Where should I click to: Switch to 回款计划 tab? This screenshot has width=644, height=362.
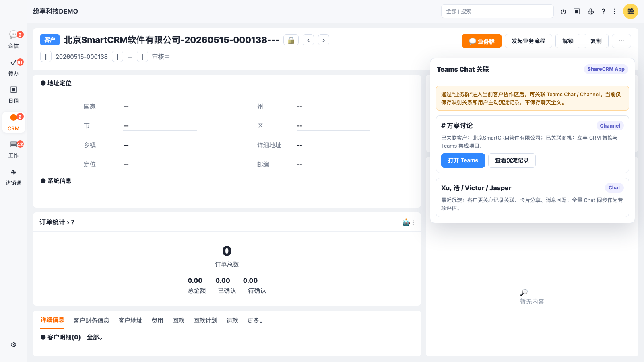click(205, 321)
